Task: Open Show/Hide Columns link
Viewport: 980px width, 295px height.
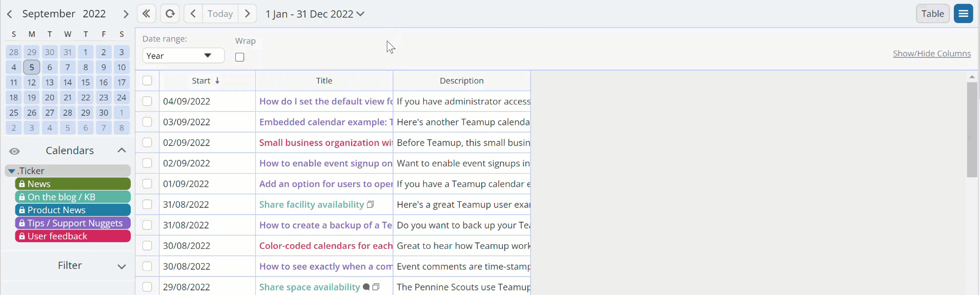Action: pos(932,53)
